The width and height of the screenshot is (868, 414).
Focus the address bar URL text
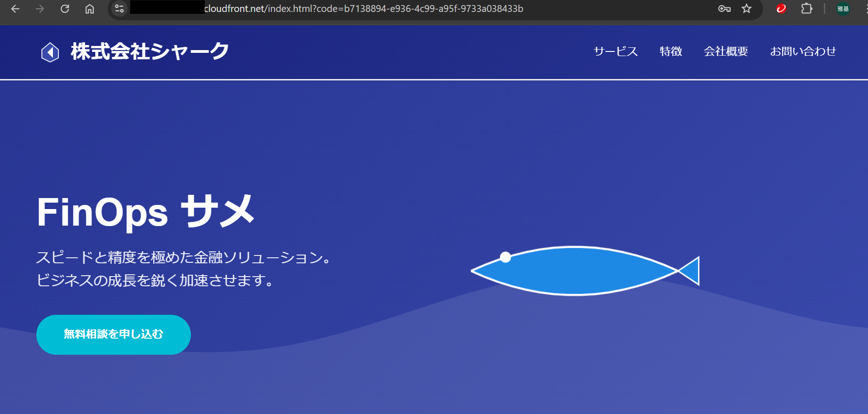point(363,9)
